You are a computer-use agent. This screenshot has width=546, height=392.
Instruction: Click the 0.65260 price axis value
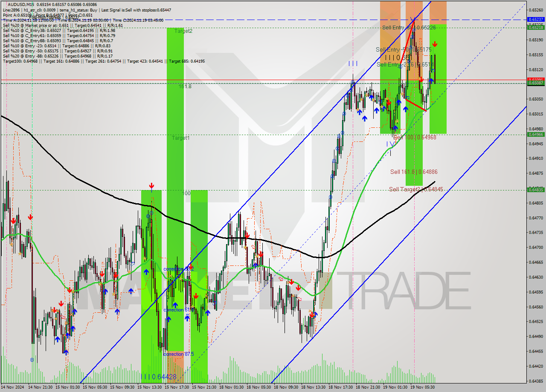pos(536,10)
